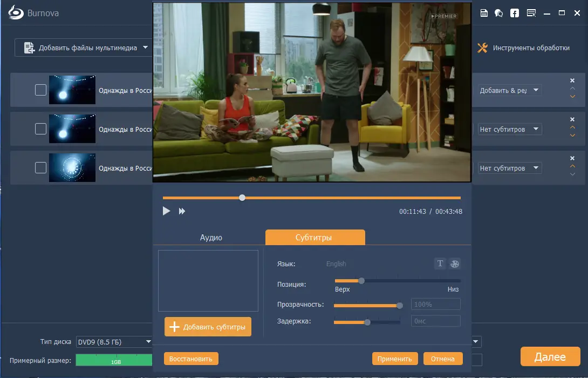The image size is (588, 378).
Task: Select the third video thumbnail
Action: (x=72, y=167)
